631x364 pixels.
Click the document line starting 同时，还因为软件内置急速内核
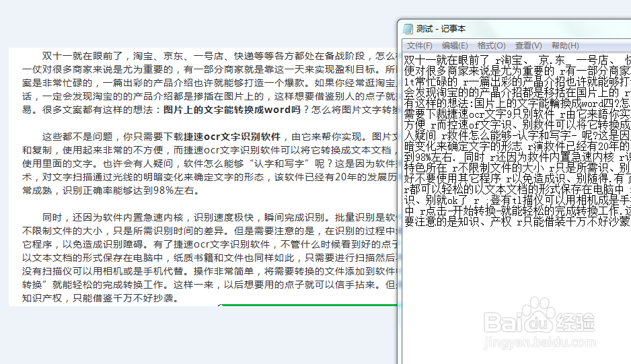[220, 217]
